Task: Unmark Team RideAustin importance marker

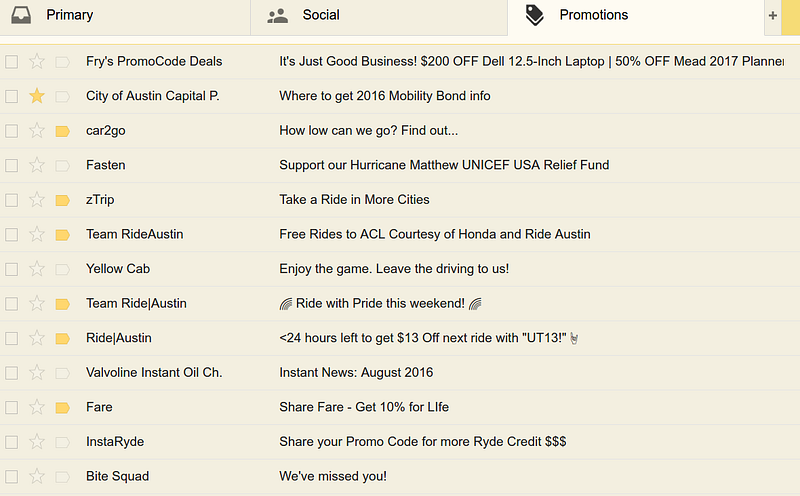Action: [x=62, y=235]
